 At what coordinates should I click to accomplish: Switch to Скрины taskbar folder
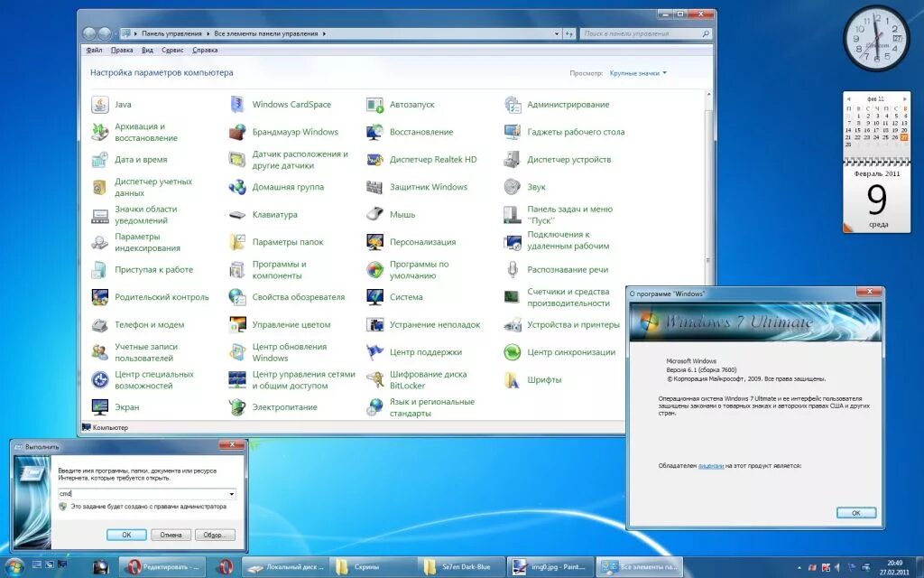pyautogui.click(x=374, y=567)
